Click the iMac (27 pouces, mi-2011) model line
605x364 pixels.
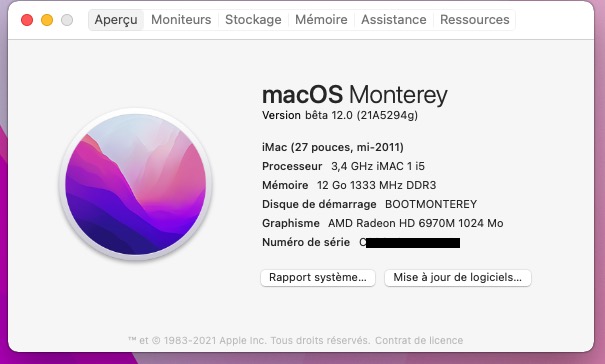(x=333, y=147)
